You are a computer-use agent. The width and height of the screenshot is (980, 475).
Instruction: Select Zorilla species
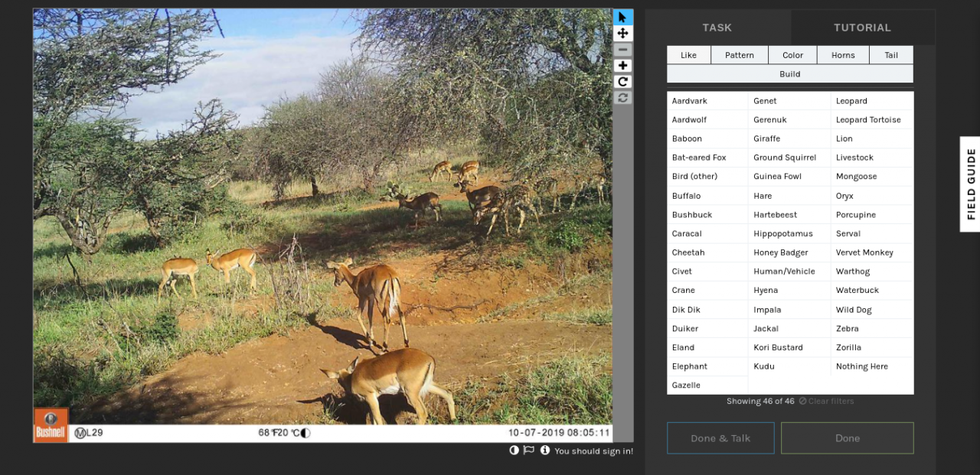click(x=872, y=347)
